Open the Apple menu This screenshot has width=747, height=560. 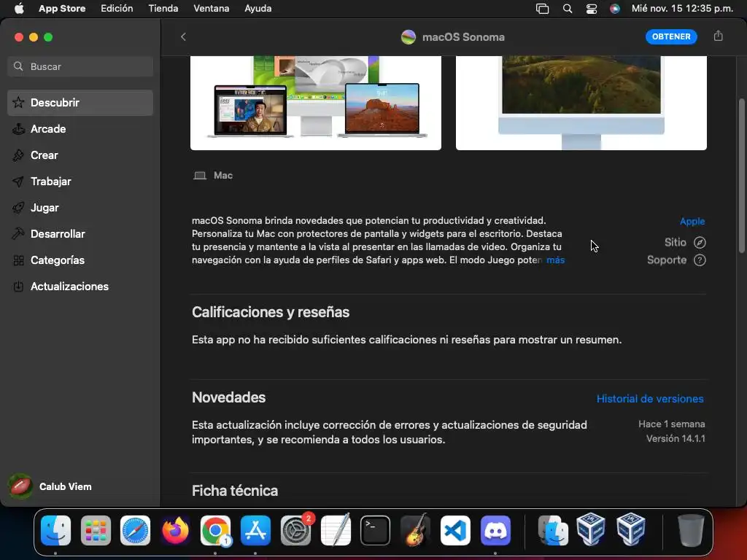pos(19,9)
